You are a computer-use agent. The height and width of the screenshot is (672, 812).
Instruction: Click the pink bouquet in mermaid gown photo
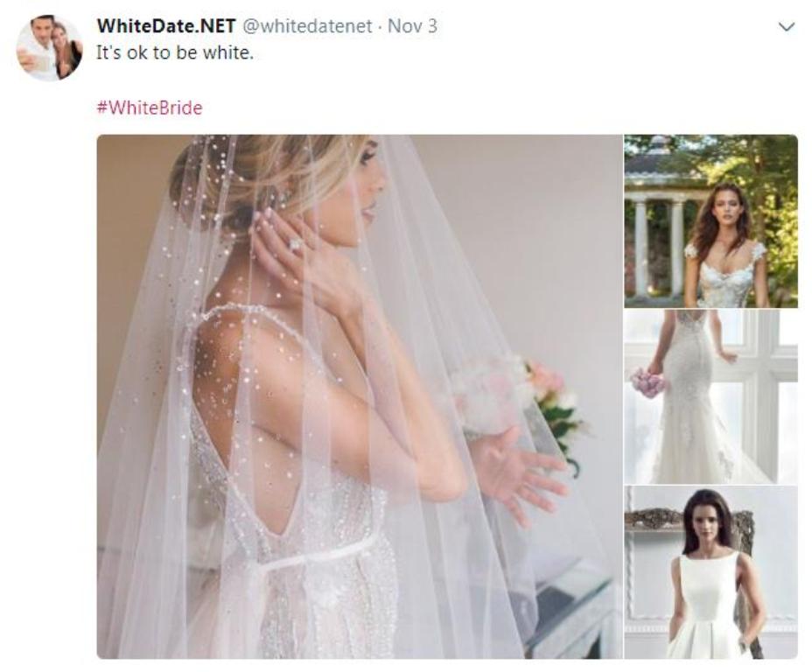[x=647, y=383]
